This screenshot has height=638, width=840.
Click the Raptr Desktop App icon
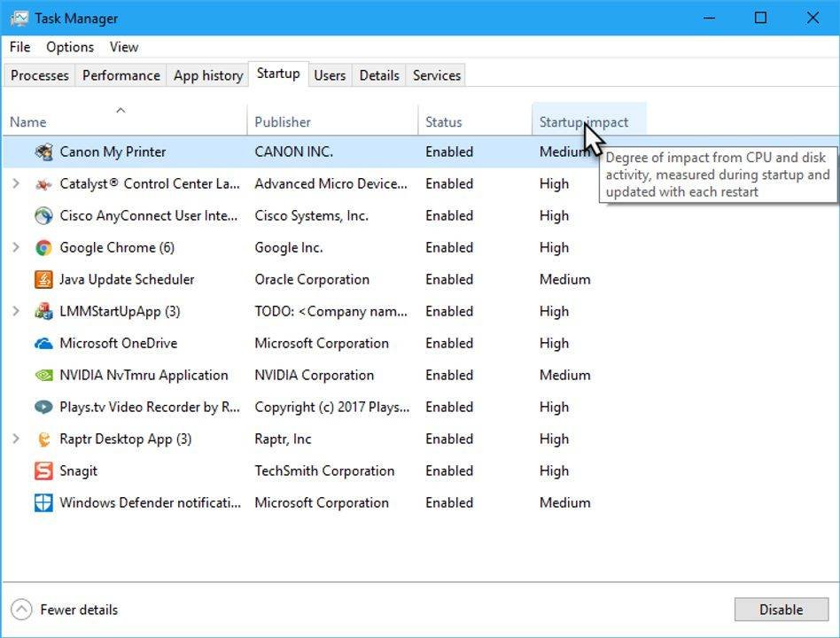44,440
